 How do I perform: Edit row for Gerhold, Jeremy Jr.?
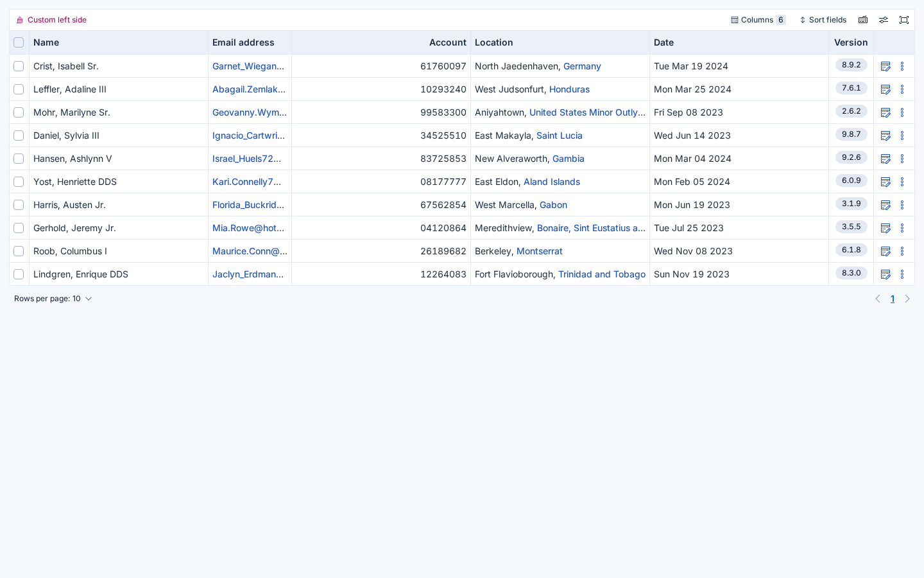(886, 228)
